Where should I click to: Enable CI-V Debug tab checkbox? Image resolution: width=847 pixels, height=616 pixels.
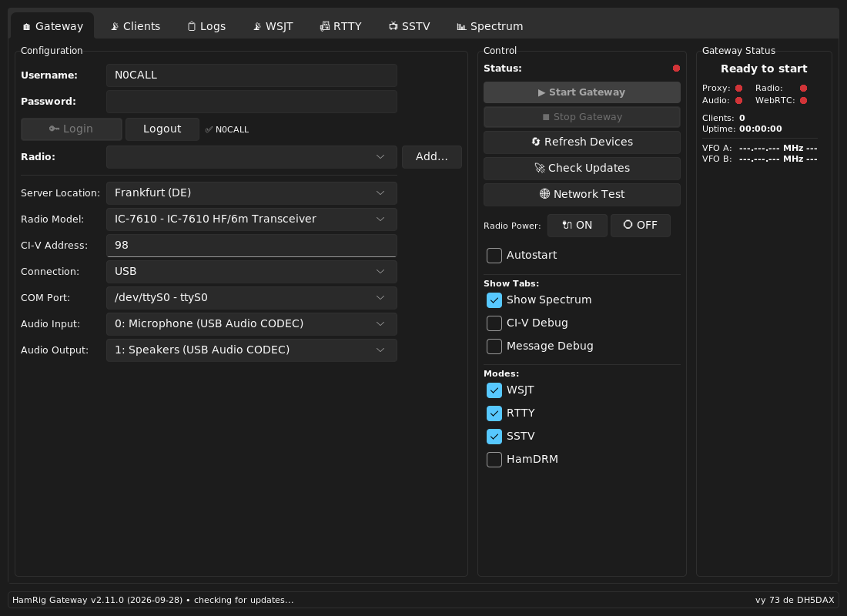(494, 323)
